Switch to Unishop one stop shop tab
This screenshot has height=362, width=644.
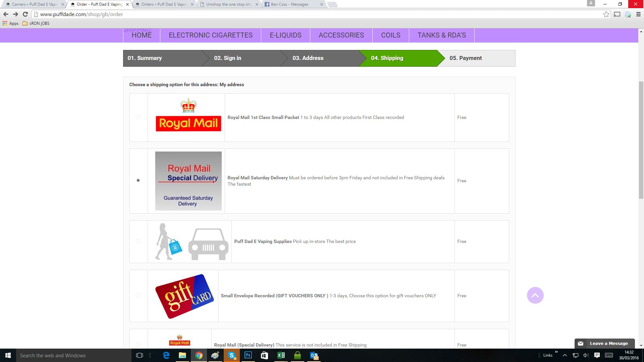pyautogui.click(x=228, y=4)
